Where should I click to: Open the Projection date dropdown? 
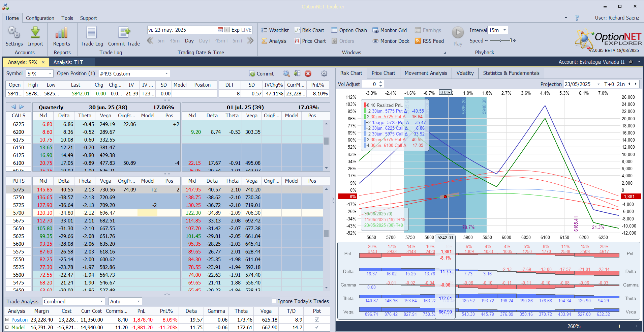click(599, 84)
